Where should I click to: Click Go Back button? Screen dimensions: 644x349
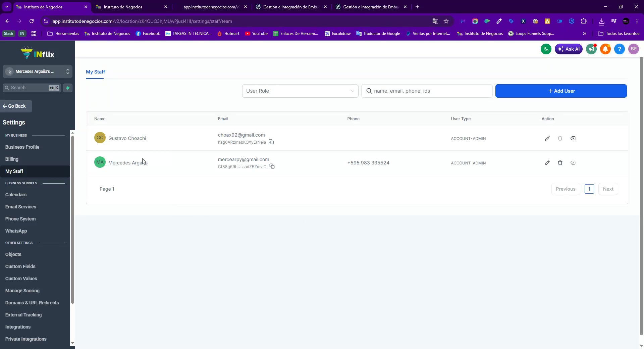pyautogui.click(x=16, y=106)
